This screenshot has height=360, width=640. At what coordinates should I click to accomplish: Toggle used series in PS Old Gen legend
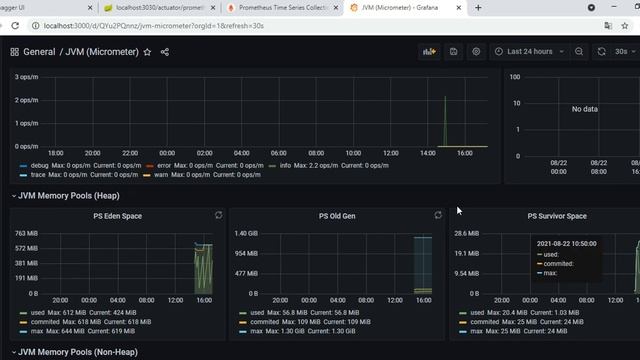(257, 313)
